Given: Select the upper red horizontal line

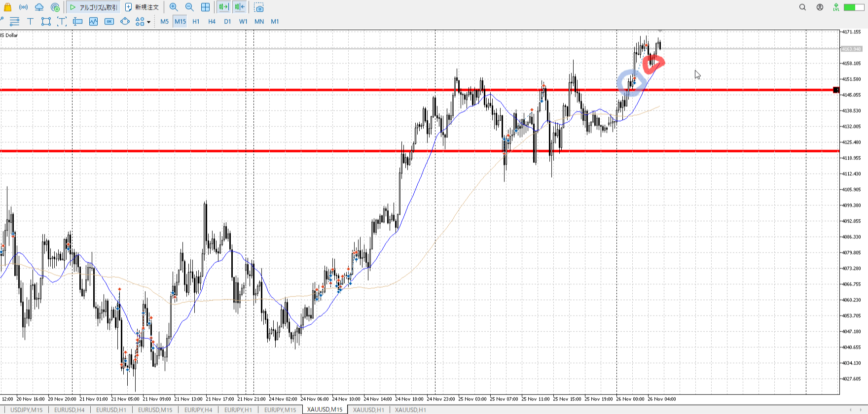Looking at the screenshot, I should [296, 90].
